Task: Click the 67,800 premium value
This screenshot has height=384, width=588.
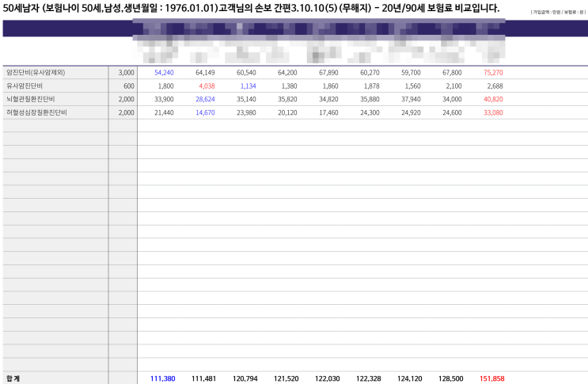Action: pyautogui.click(x=452, y=73)
